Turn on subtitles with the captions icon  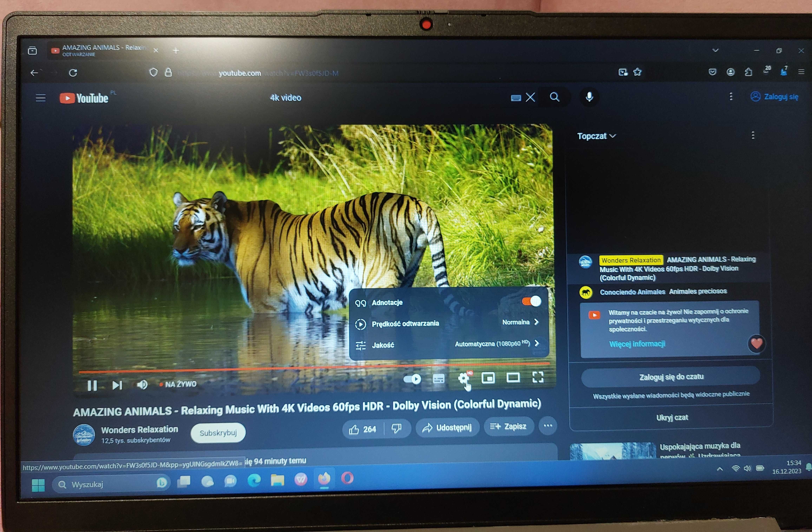(438, 378)
